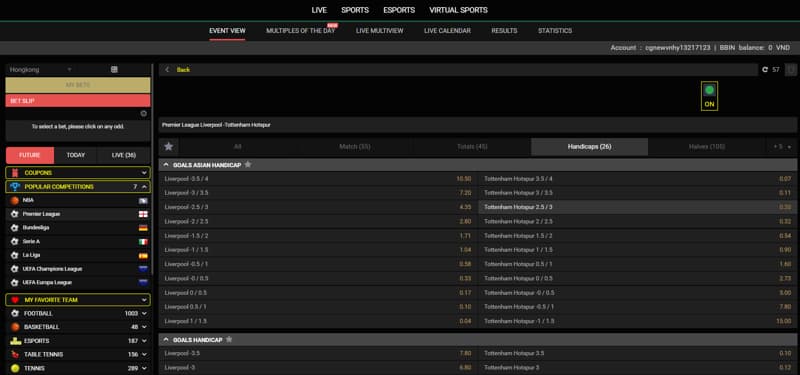Screen dimensions: 800x375
Task: Click the UEFA Europa League flag icon
Action: click(143, 283)
